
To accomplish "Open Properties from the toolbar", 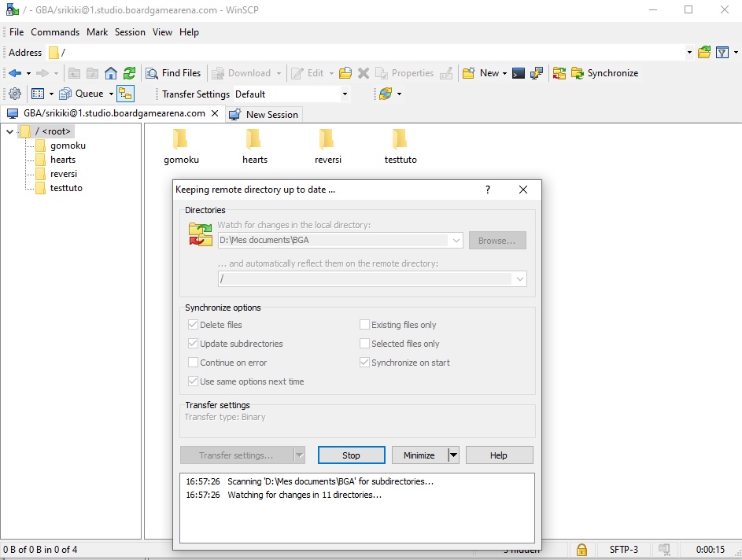I will 404,73.
